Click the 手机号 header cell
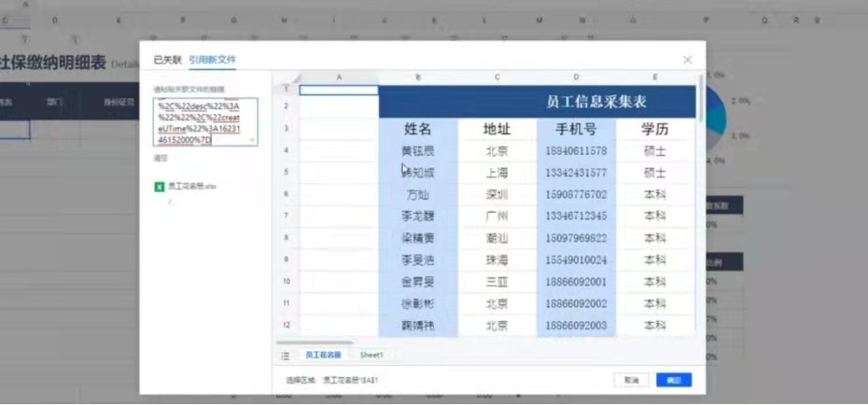868x405 pixels. tap(576, 130)
